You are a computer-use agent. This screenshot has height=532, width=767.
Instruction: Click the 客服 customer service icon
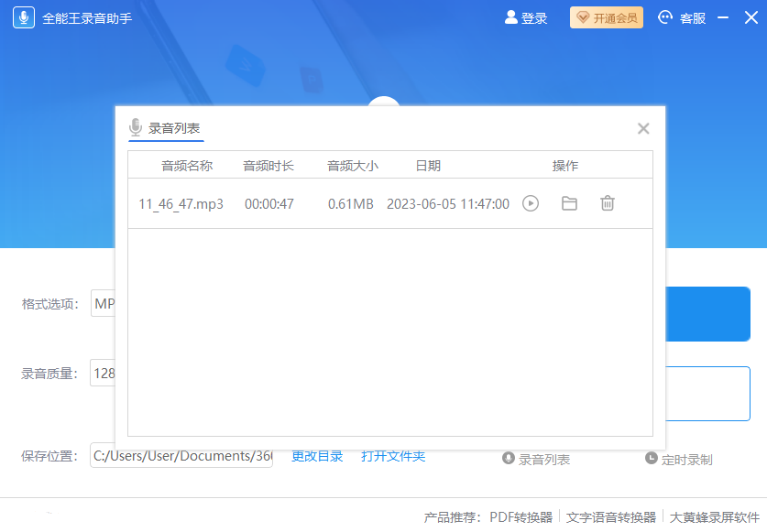(x=663, y=17)
